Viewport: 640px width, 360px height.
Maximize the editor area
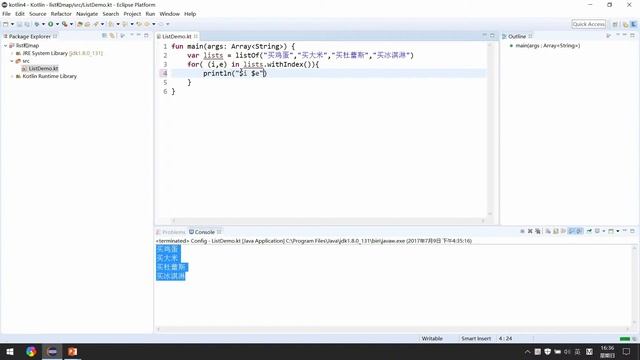pyautogui.click(x=492, y=36)
